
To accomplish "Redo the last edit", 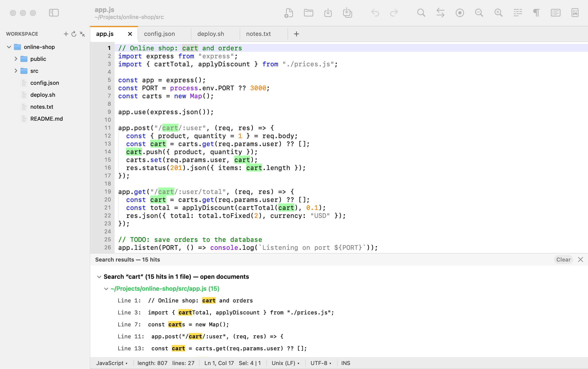I will 394,13.
